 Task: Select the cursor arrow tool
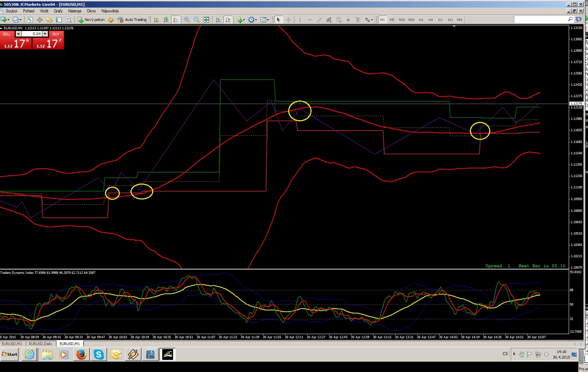[279, 20]
